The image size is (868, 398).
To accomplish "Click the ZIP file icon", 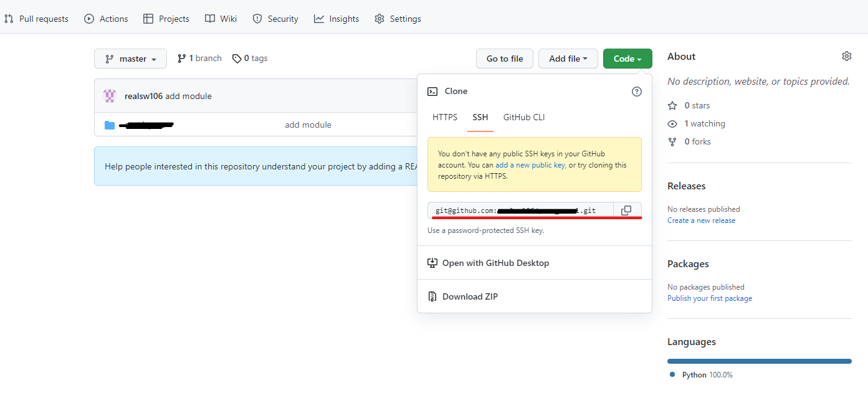I will pos(432,296).
